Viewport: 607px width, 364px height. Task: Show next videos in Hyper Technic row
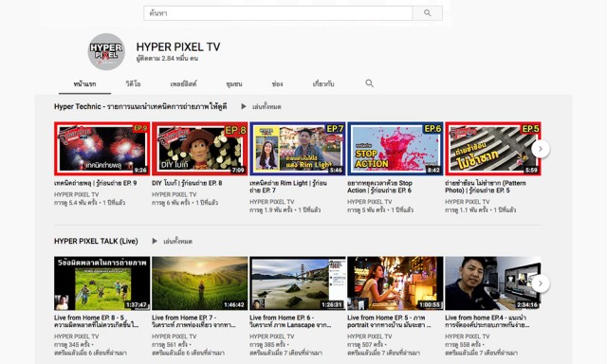[x=541, y=149]
